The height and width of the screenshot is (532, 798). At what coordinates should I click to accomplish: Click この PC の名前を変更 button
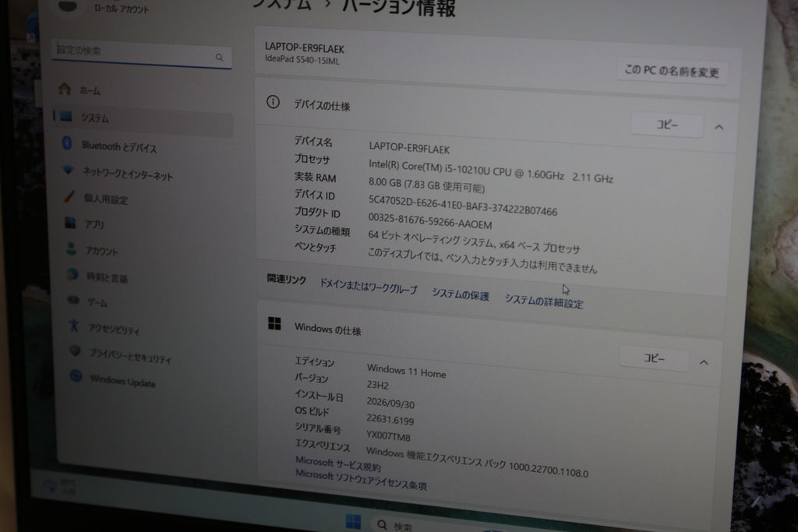[x=672, y=71]
